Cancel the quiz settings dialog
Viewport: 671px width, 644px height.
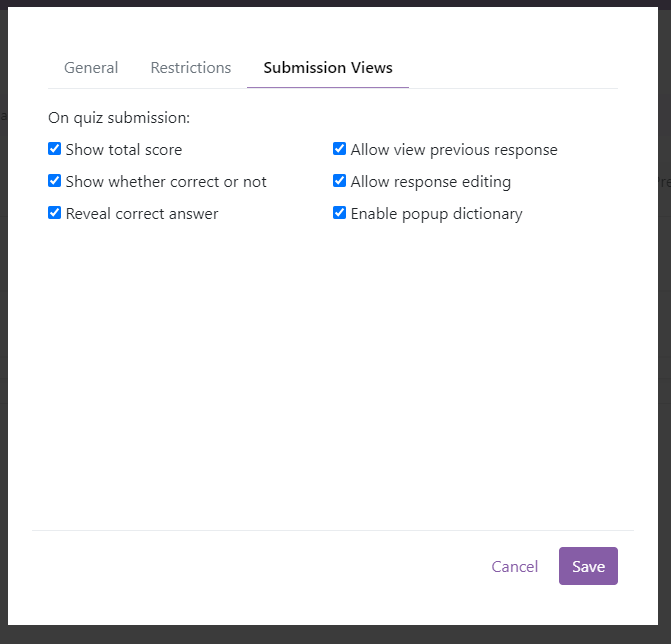coord(514,566)
